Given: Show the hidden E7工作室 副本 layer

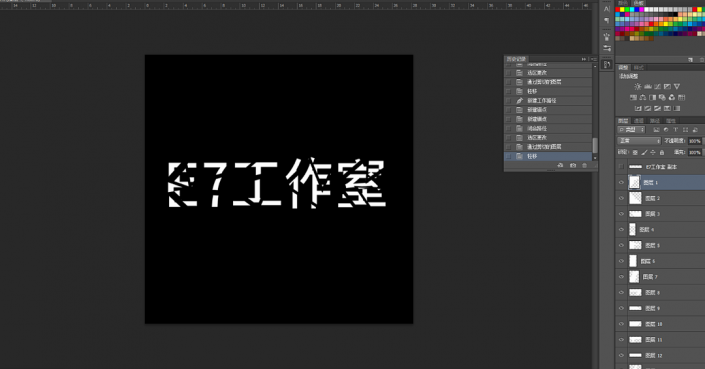Looking at the screenshot, I should pos(621,167).
